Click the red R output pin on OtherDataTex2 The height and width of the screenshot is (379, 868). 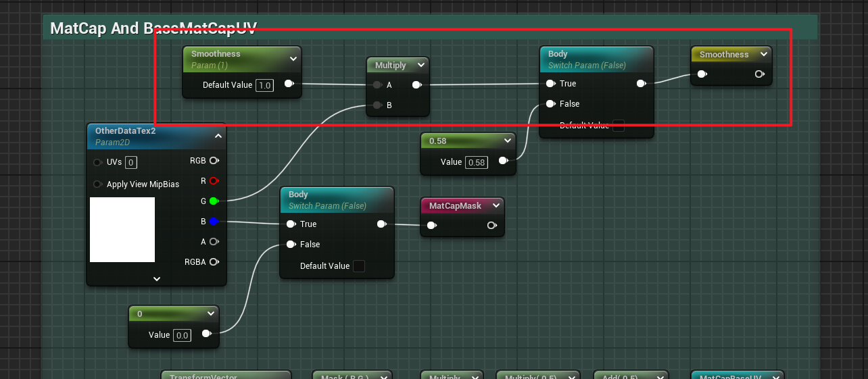(214, 181)
